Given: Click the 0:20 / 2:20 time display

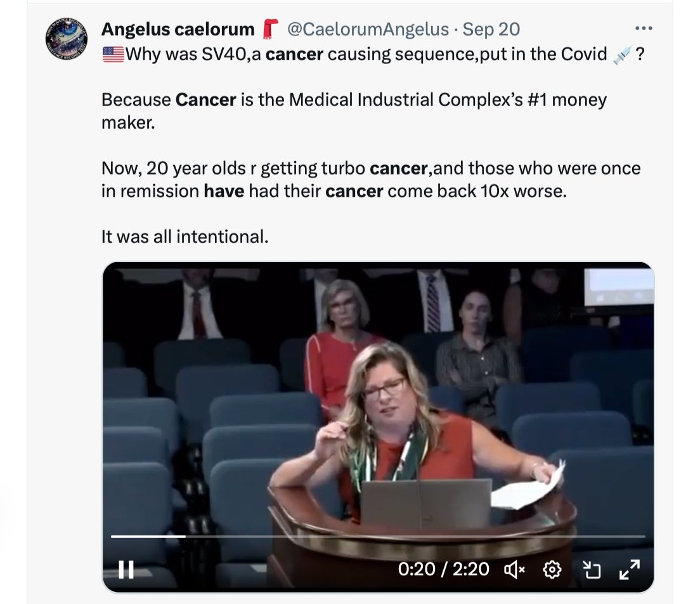Looking at the screenshot, I should [x=443, y=569].
